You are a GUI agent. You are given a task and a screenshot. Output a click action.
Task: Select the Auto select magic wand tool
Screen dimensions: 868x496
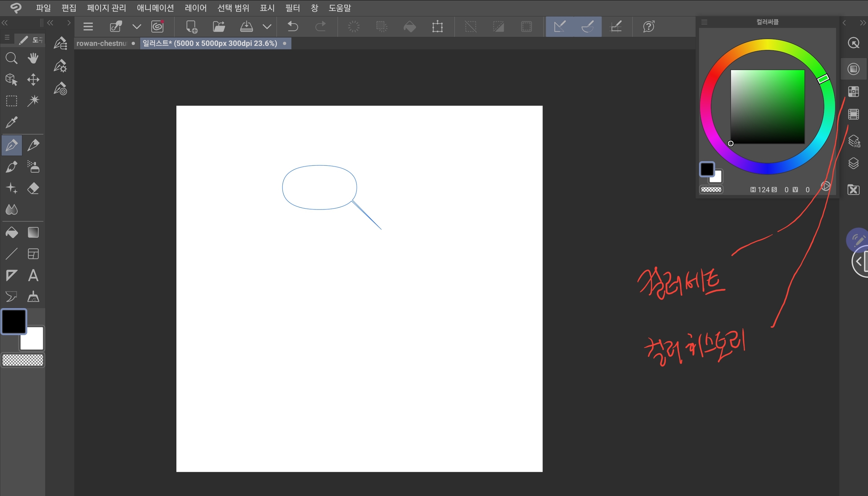[x=33, y=101]
